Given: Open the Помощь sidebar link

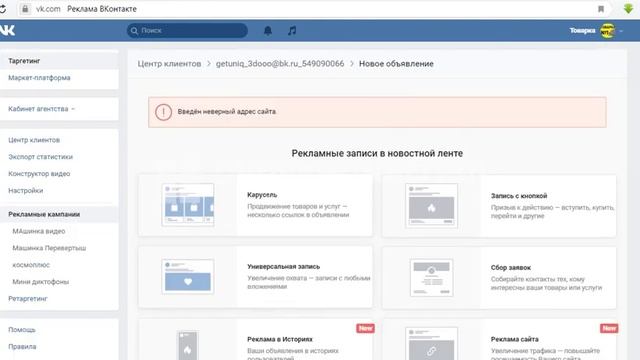Looking at the screenshot, I should [x=22, y=330].
